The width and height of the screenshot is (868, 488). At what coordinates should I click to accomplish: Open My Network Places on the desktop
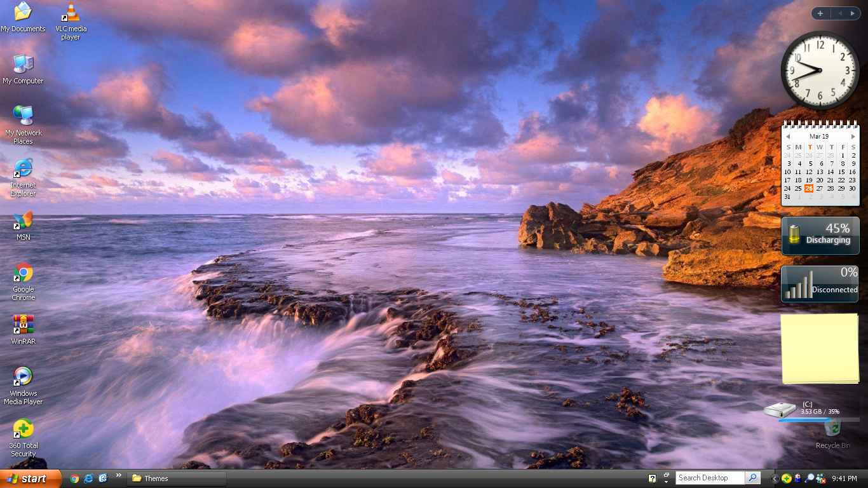[23, 125]
